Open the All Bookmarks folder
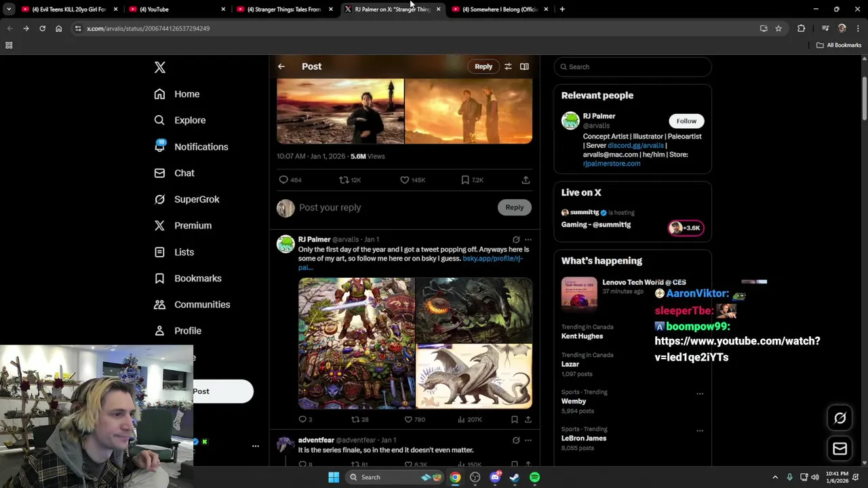This screenshot has height=488, width=868. coord(839,45)
